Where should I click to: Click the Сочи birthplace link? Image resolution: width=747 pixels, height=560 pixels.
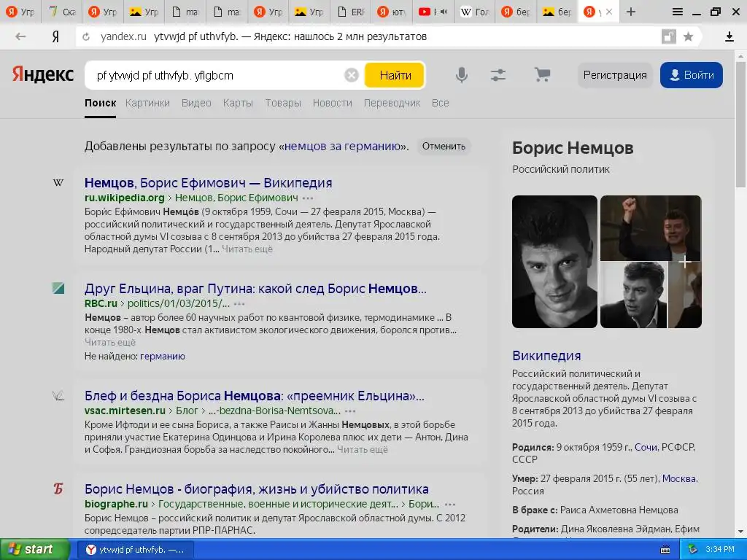tap(646, 447)
